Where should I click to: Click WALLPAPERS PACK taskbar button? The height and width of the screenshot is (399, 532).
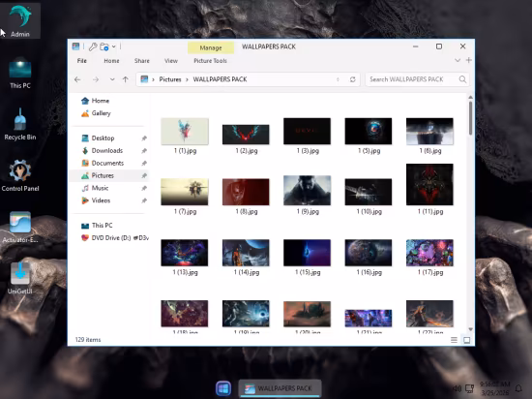point(280,388)
